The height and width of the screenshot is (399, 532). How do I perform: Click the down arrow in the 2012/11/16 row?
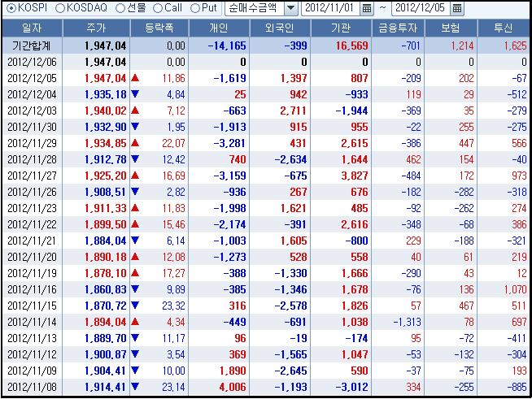135,289
